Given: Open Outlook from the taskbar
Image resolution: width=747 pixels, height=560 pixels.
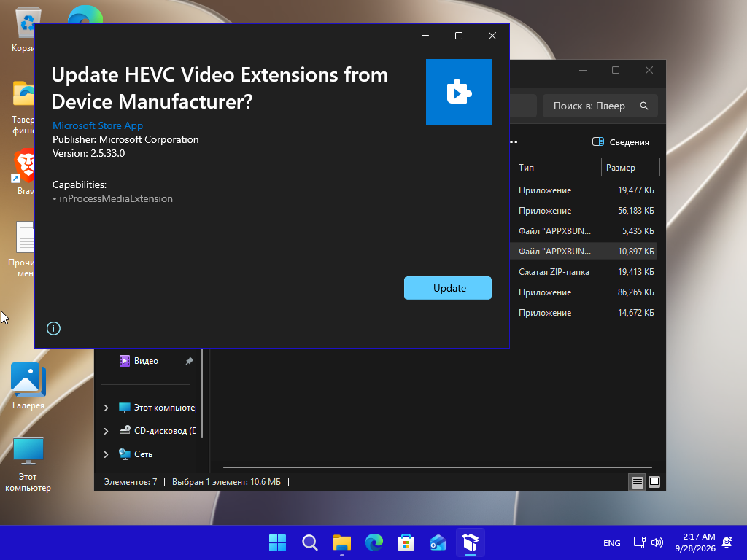Looking at the screenshot, I should pos(438,542).
